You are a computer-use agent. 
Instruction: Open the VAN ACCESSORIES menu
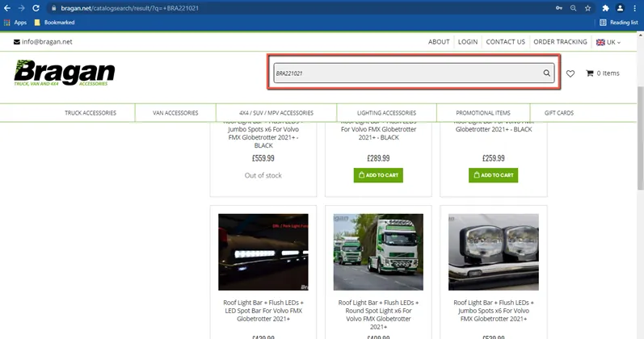pos(175,113)
